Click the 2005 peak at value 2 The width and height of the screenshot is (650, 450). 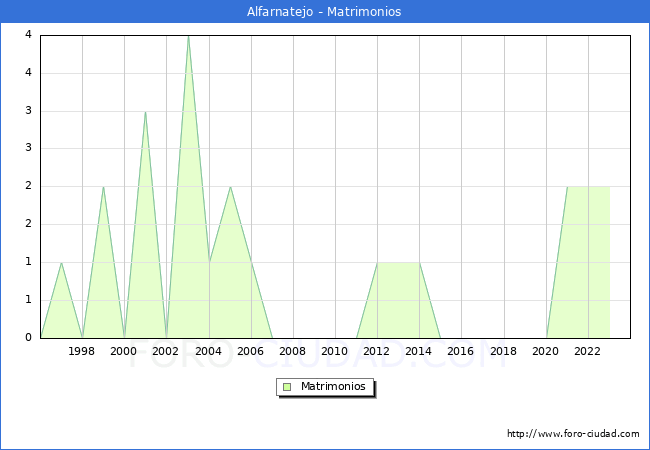(x=230, y=187)
